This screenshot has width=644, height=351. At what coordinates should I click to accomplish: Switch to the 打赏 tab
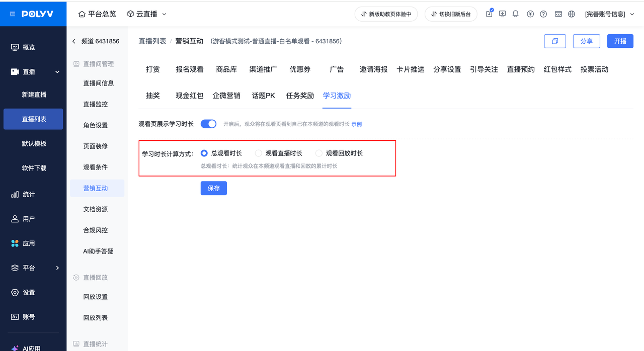[153, 69]
